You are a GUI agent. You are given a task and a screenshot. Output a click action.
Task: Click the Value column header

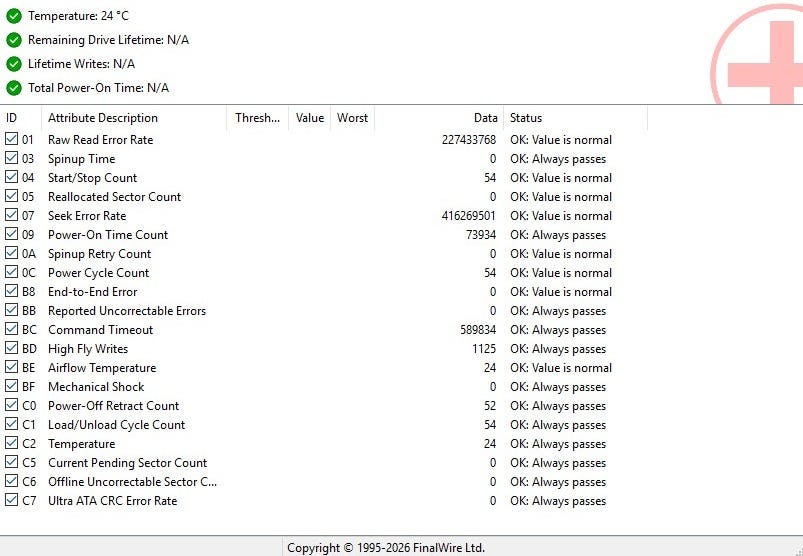point(310,118)
